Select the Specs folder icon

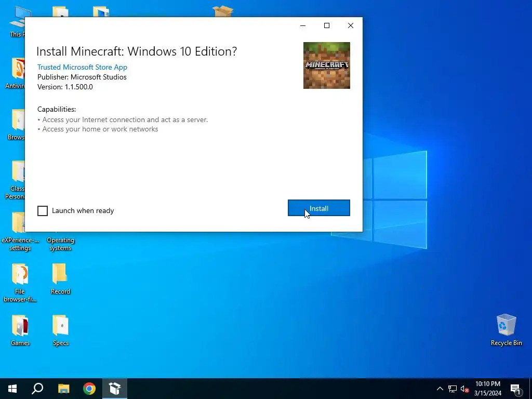click(61, 330)
